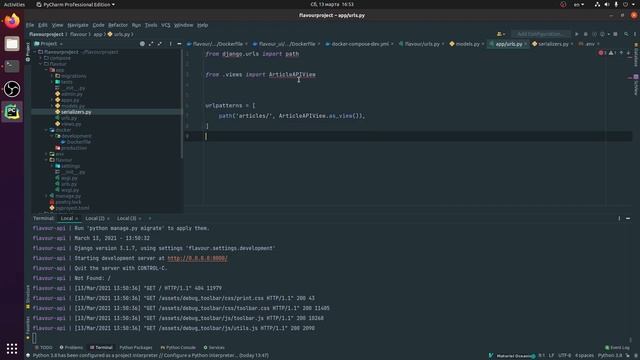Open the Refactor menu

pyautogui.click(x=118, y=25)
